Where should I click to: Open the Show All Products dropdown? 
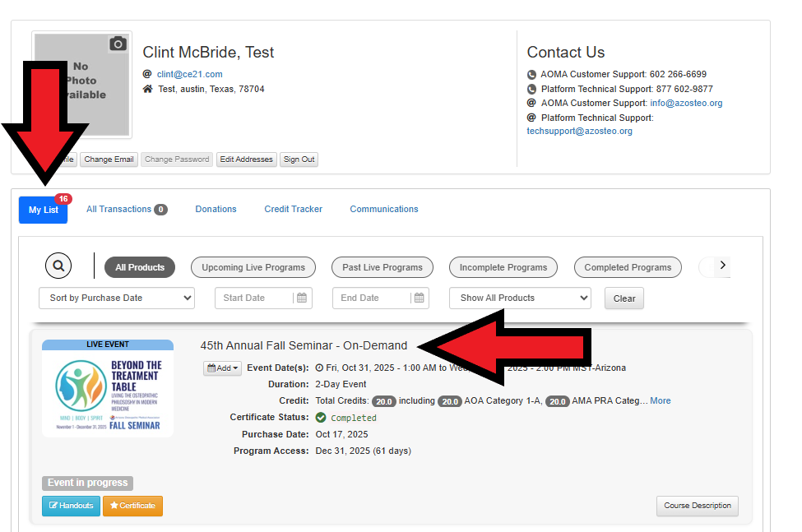[520, 298]
